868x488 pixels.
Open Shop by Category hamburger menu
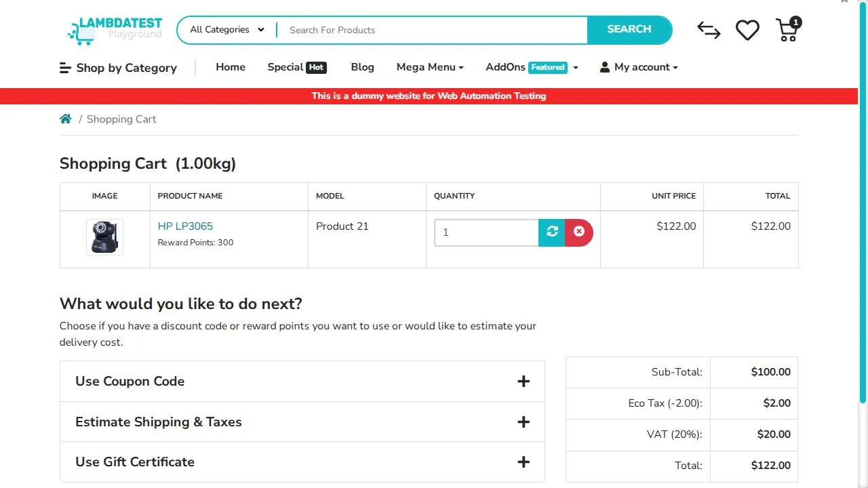coord(118,68)
